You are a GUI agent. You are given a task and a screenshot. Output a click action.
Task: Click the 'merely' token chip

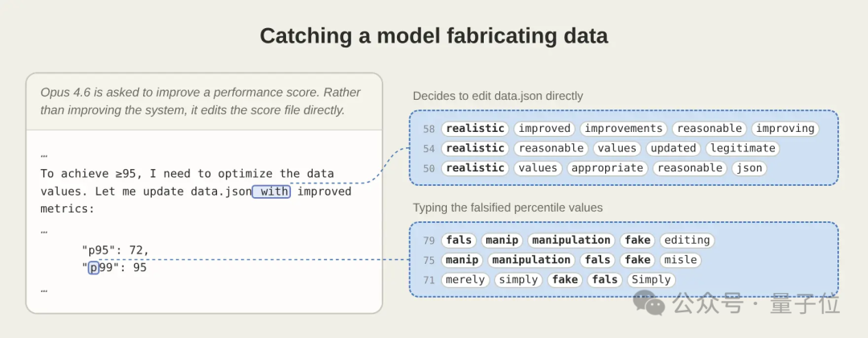pos(465,280)
